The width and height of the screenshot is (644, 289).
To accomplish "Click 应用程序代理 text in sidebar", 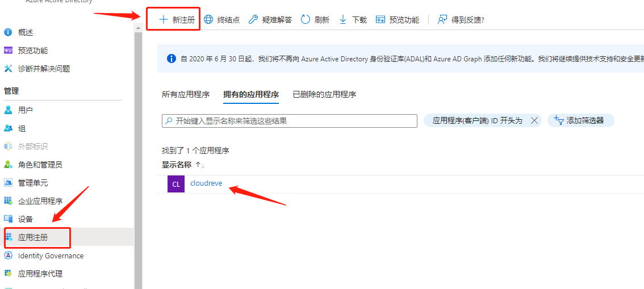I will [40, 274].
